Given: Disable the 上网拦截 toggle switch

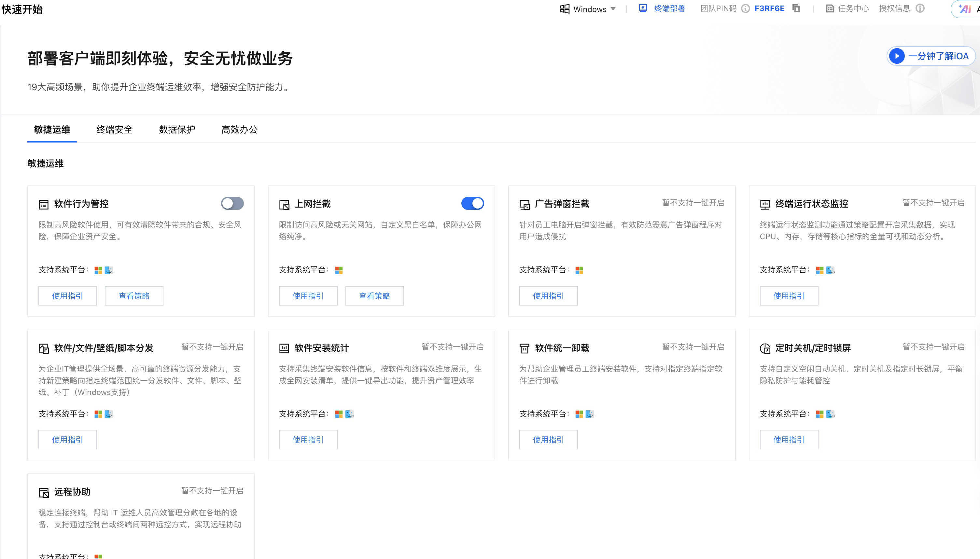Looking at the screenshot, I should tap(472, 203).
